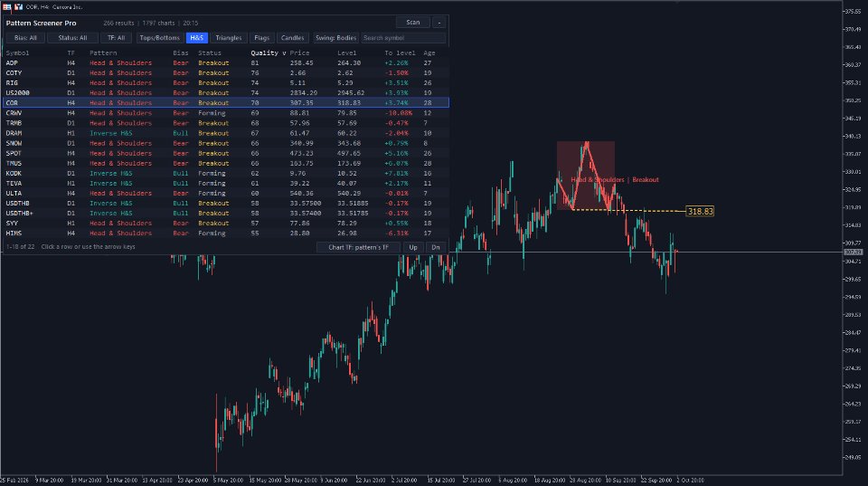The height and width of the screenshot is (486, 868).
Task: Select the USDTHB row
Action: (x=226, y=204)
